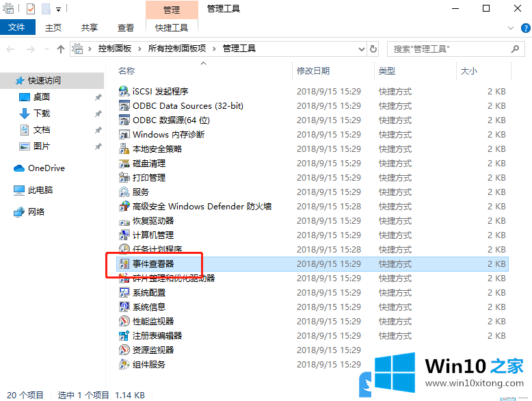Expand the chevron after 所有控制面板项 in path
This screenshot has width=532, height=401.
click(x=214, y=49)
